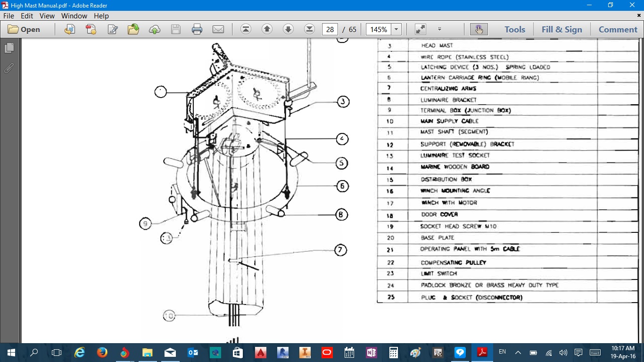Open the View menu
The height and width of the screenshot is (362, 644).
pos(47,16)
